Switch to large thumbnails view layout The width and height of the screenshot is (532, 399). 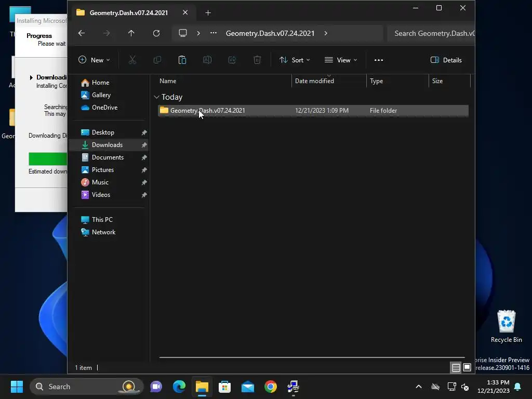467,367
